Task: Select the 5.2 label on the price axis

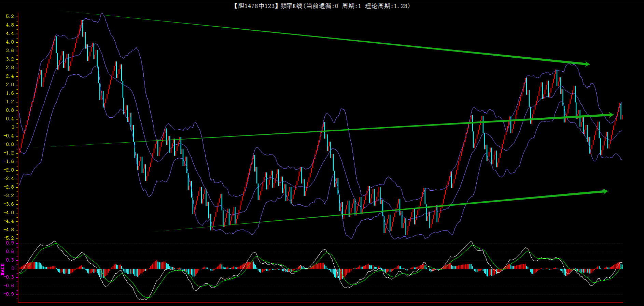Action: [x=10, y=16]
